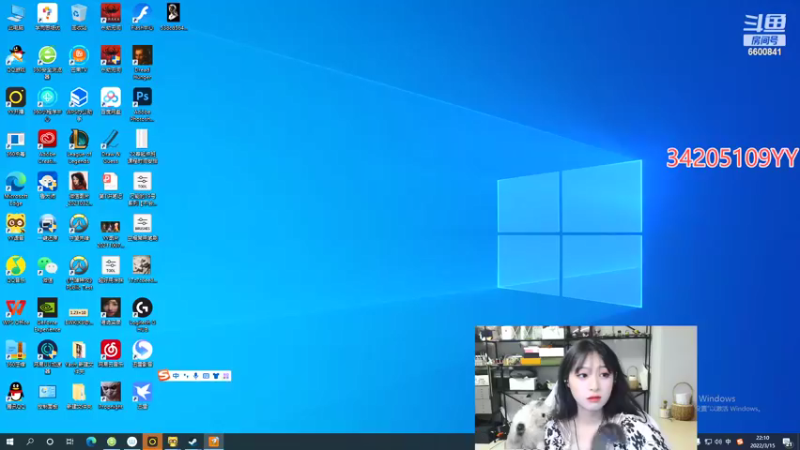
Task: Launch the Ludashi hardware tool shortcut
Action: pyautogui.click(x=47, y=185)
